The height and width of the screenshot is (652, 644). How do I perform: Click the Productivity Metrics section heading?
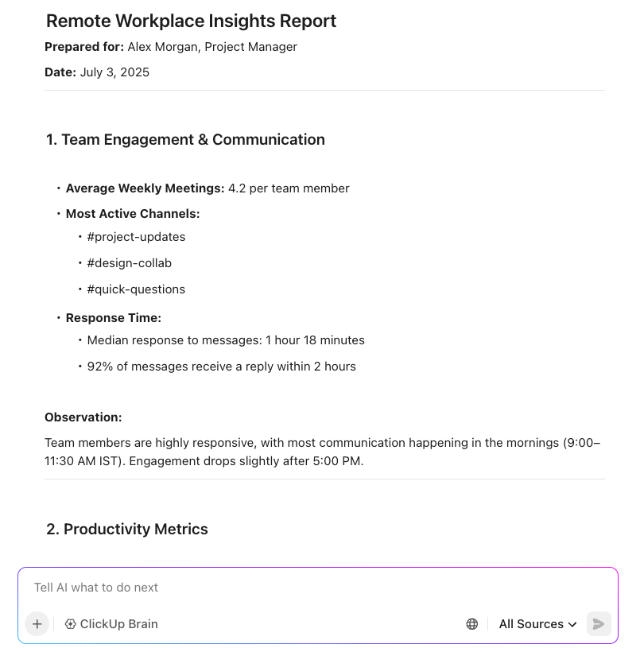click(x=126, y=529)
